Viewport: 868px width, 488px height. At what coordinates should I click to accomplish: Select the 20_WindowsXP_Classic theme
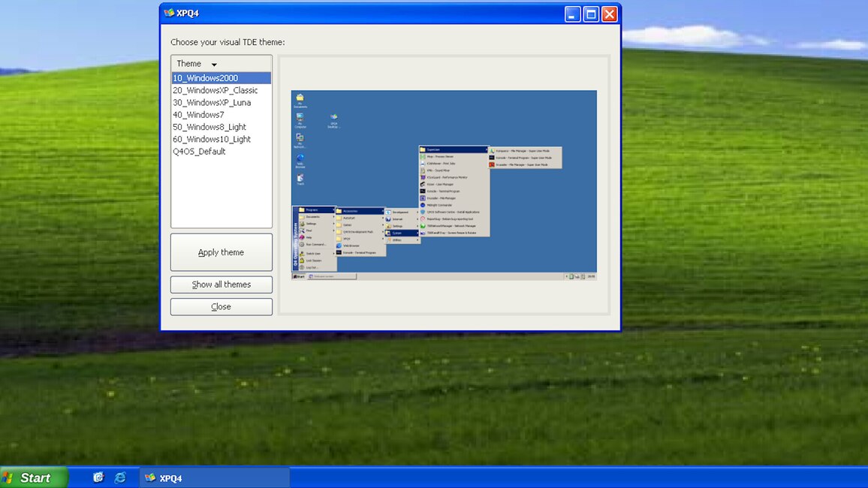click(x=221, y=90)
